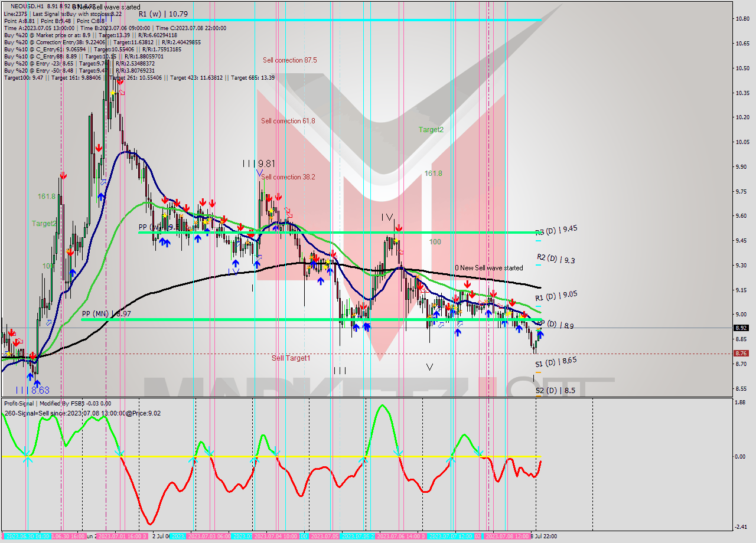
Task: Select the 'I I I 8.63' wave label
Action: pyautogui.click(x=32, y=390)
